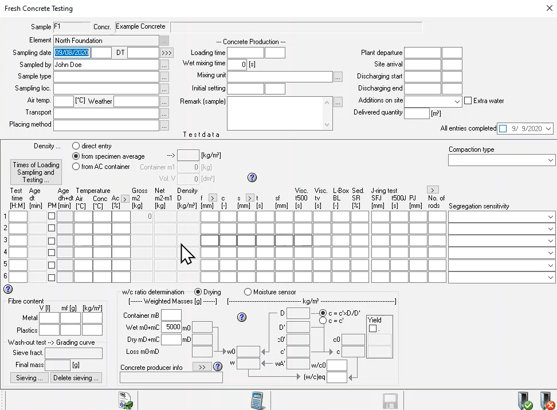Click the browse button next to Sampling loc.
The width and height of the screenshot is (557, 410).
coord(164,89)
